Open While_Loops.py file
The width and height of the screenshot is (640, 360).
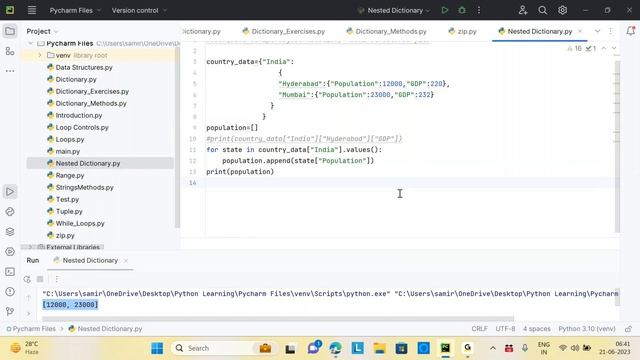click(80, 223)
